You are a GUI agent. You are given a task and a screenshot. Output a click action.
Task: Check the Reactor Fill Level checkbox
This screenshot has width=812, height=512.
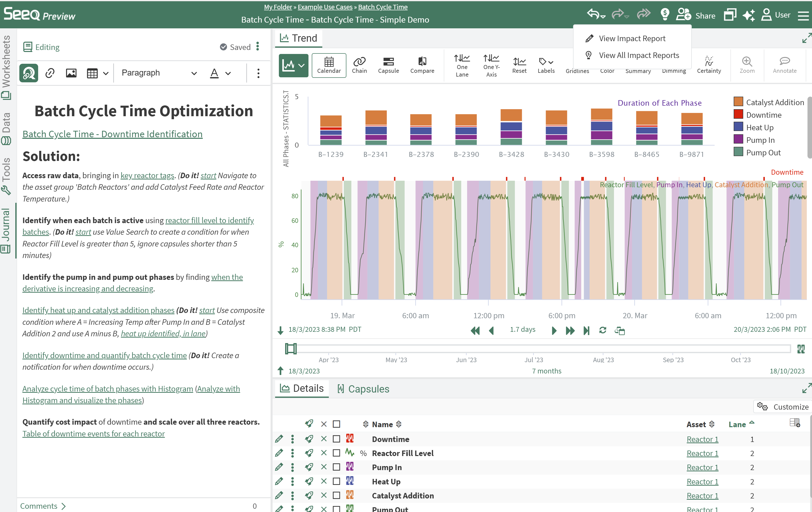point(336,453)
